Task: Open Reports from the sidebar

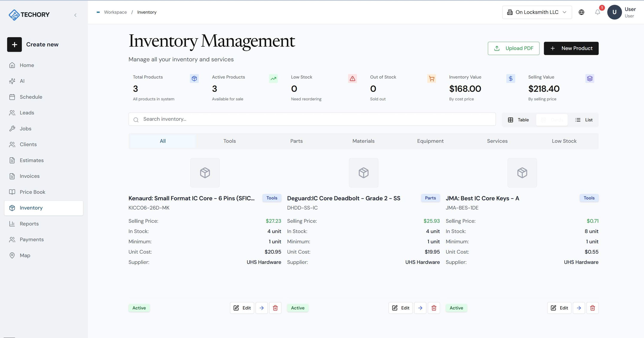Action: (44, 224)
